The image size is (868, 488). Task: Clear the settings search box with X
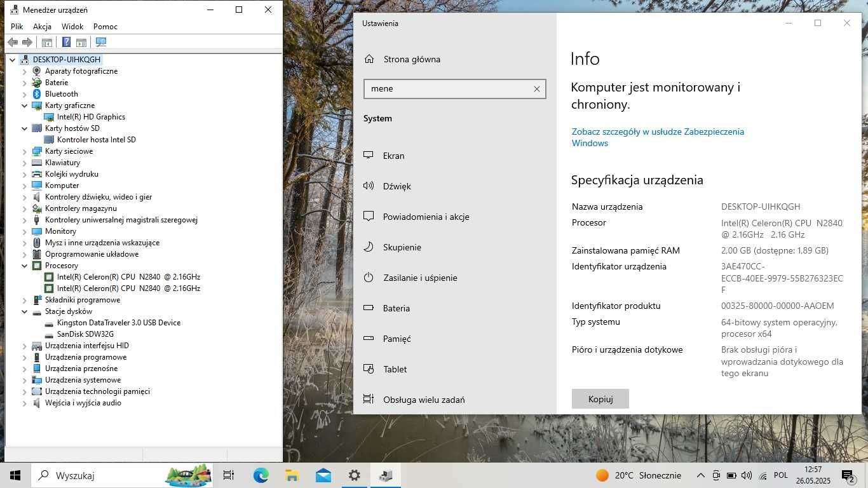click(537, 89)
